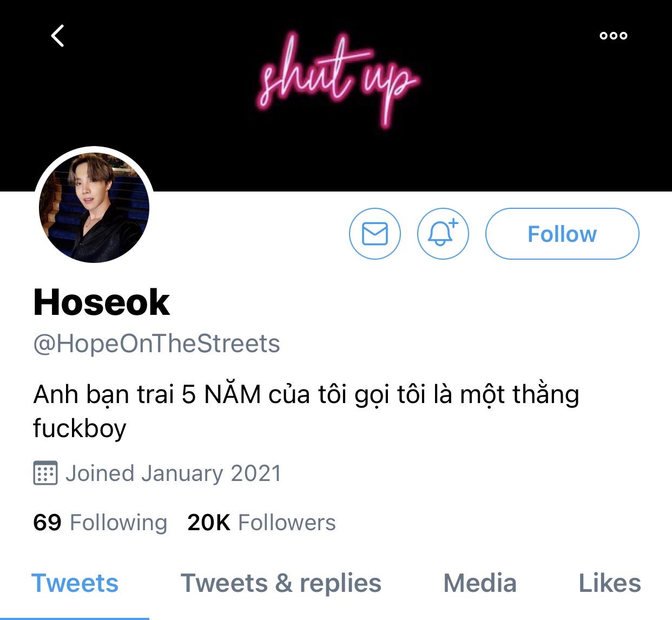This screenshot has height=620, width=672.
Task: Click the "Joined January 2021" text
Action: click(173, 473)
